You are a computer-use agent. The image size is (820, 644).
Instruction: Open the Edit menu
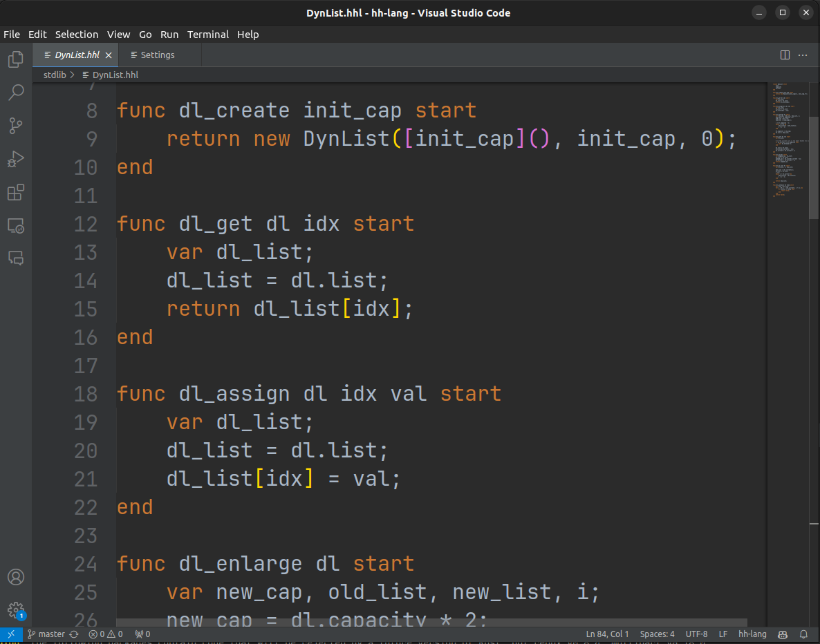click(x=37, y=35)
